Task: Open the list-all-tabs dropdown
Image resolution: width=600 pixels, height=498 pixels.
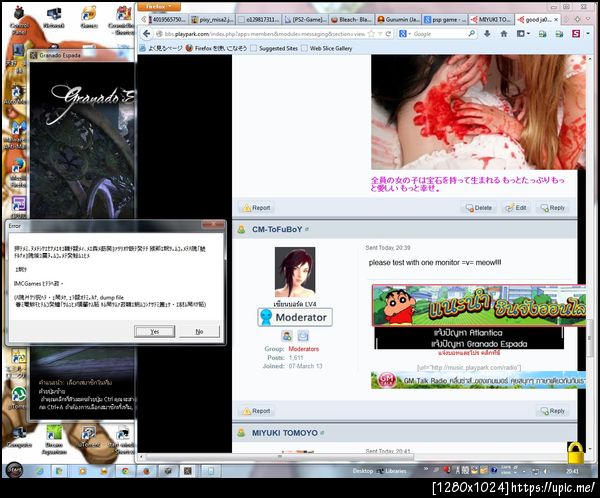Action: click(x=588, y=19)
